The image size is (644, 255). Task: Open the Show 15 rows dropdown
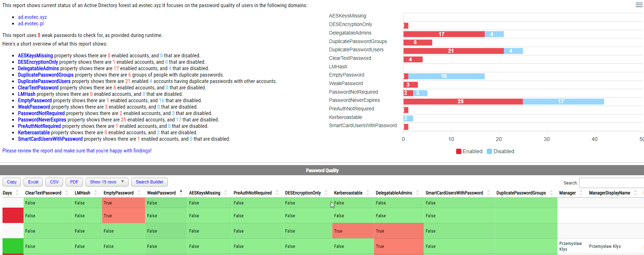[x=107, y=182]
